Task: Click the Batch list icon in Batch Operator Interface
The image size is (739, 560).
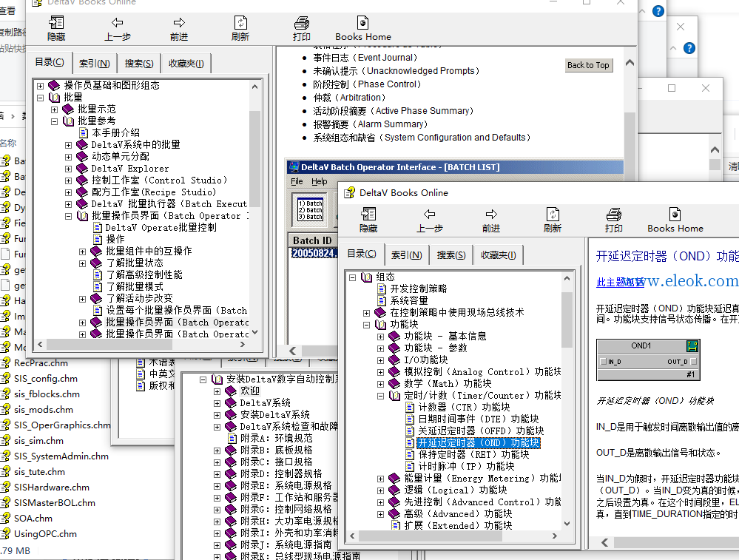Action: pyautogui.click(x=311, y=209)
